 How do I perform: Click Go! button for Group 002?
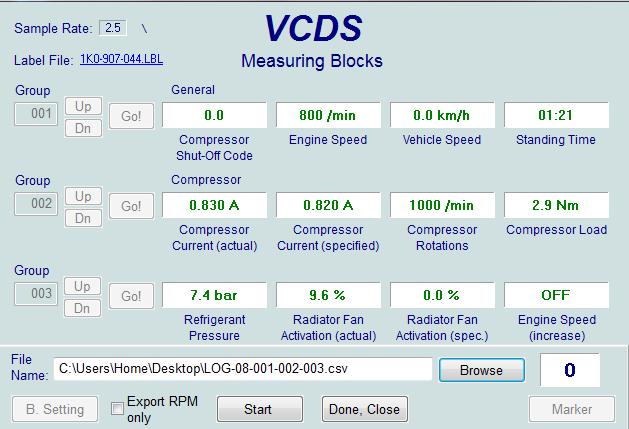132,206
